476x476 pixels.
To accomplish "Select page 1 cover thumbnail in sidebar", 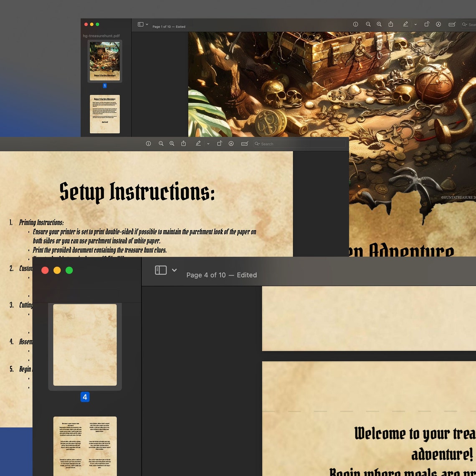I will [104, 61].
